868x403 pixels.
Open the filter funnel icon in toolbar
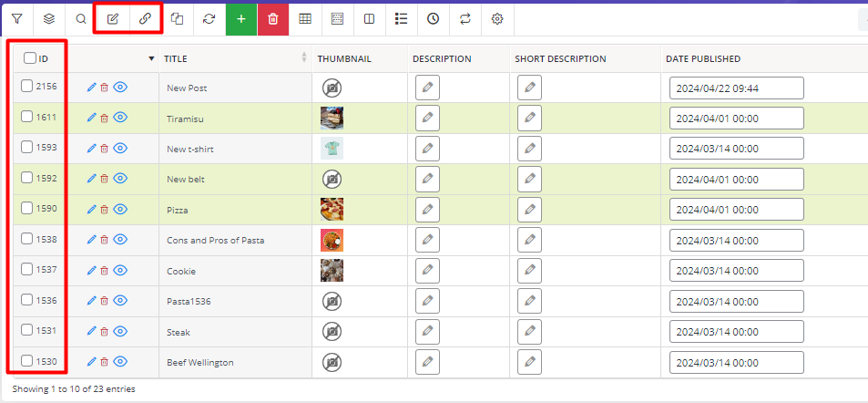coord(16,19)
